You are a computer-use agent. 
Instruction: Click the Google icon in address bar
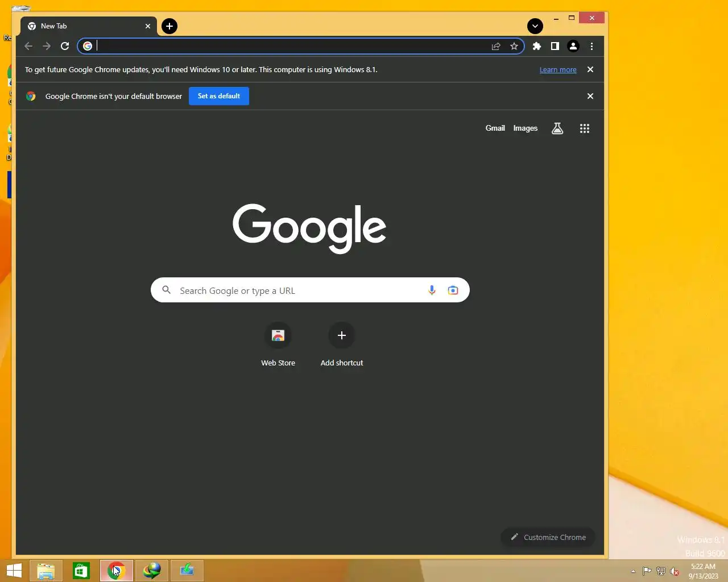pyautogui.click(x=88, y=46)
